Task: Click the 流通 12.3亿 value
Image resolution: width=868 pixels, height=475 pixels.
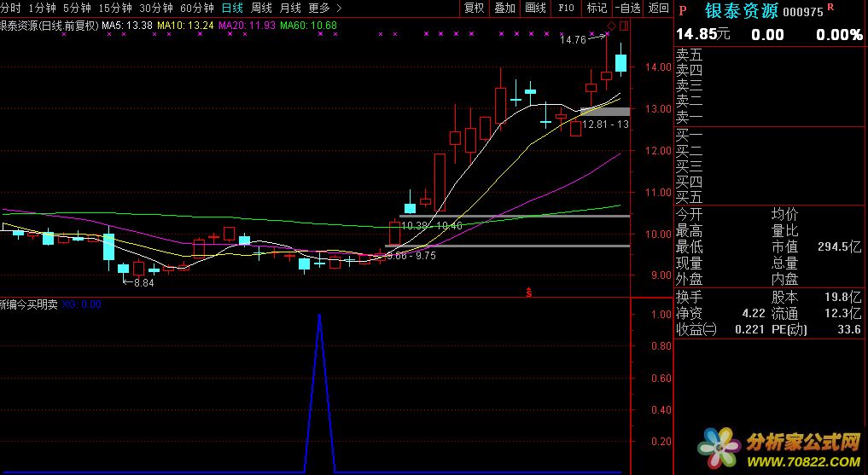Action: [843, 314]
